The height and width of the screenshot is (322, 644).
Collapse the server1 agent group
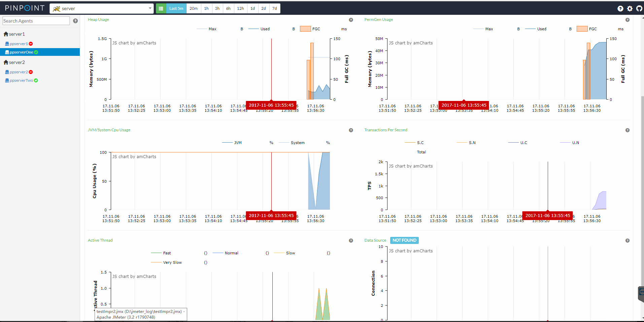click(x=14, y=34)
